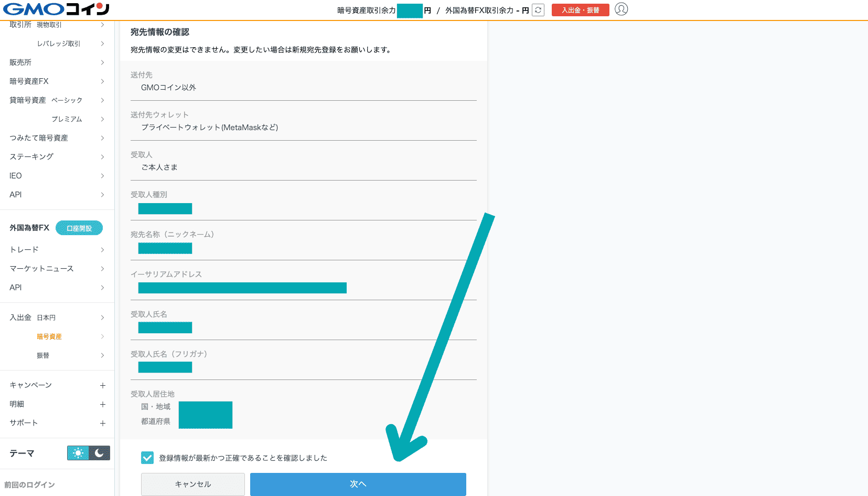The height and width of the screenshot is (496, 868).
Task: Expand the サポート menu section
Action: [x=103, y=423]
